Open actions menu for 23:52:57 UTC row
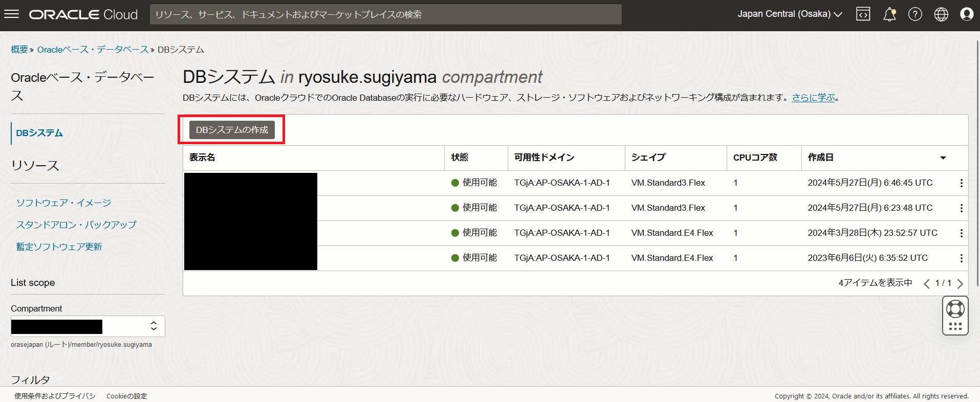Image resolution: width=980 pixels, height=402 pixels. coord(961,233)
